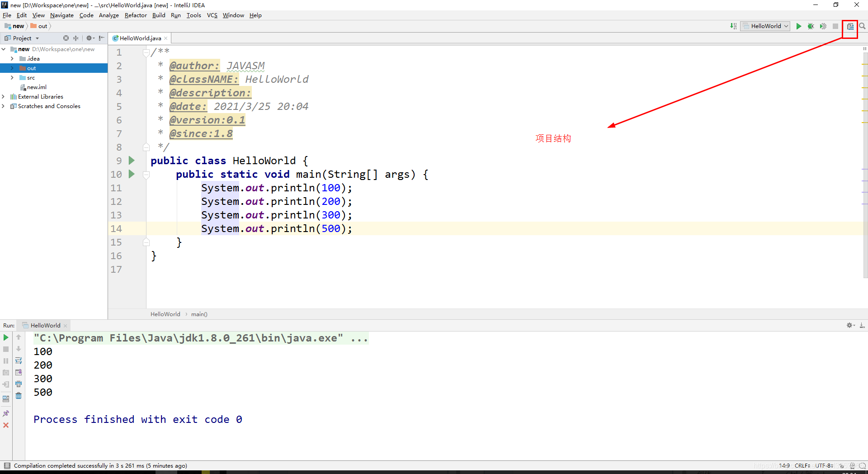Image resolution: width=868 pixels, height=474 pixels.
Task: Open Project Structure from the toolbar
Action: pyautogui.click(x=850, y=26)
